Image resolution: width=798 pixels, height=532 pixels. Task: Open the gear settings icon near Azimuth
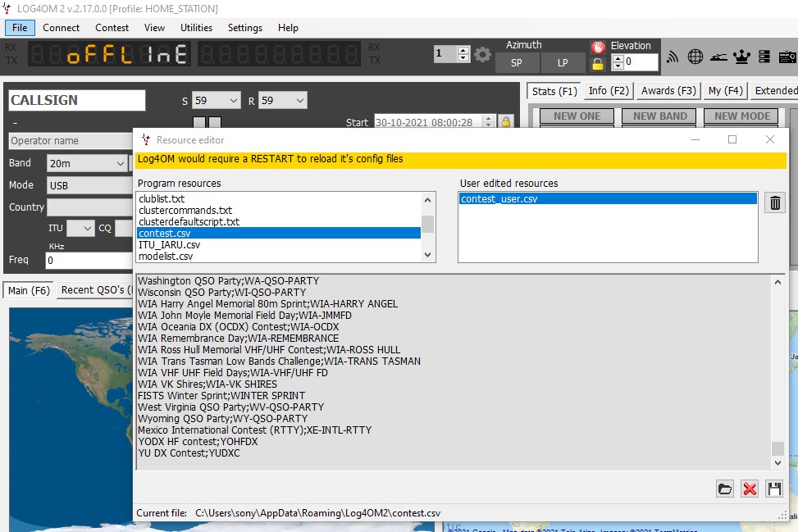pos(482,54)
